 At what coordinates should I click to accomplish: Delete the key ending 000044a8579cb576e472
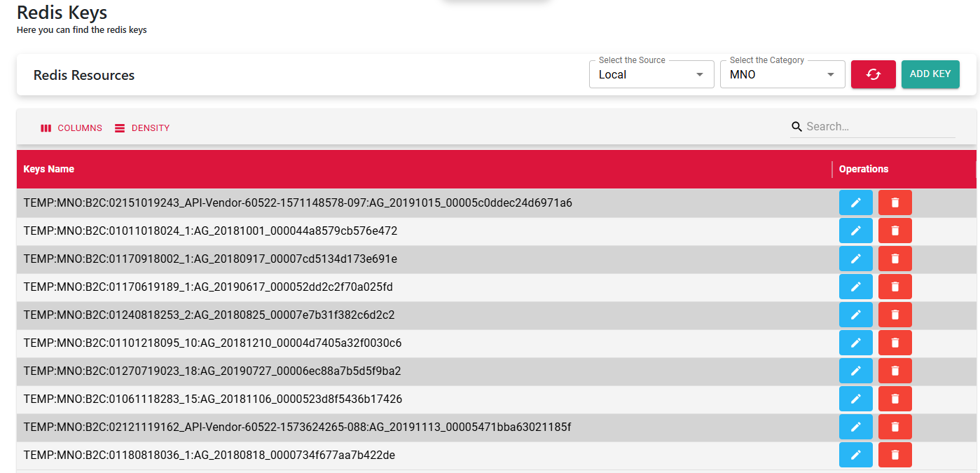895,231
